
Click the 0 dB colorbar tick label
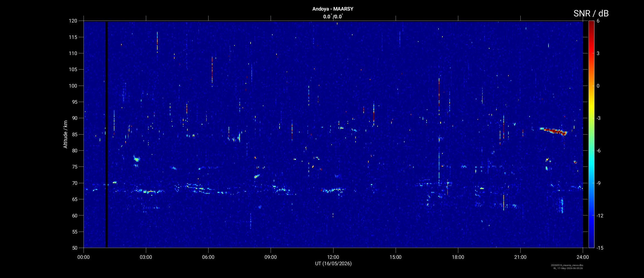(598, 86)
